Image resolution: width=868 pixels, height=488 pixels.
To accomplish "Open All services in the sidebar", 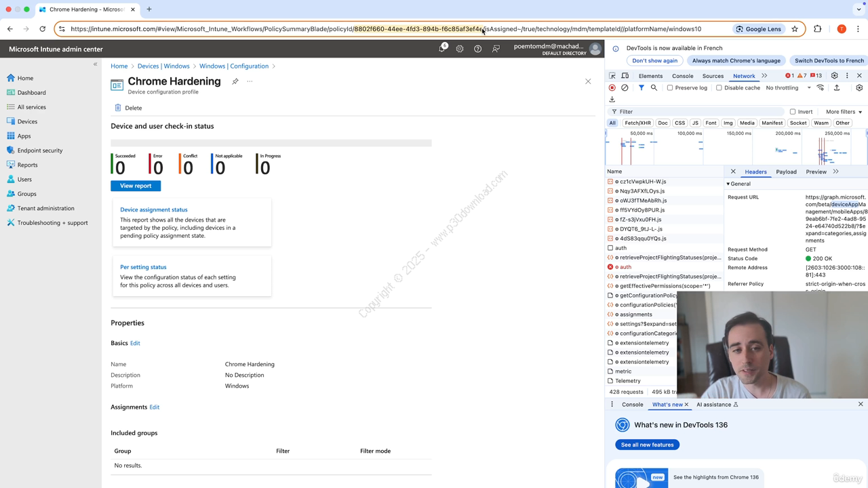I will coord(32,107).
